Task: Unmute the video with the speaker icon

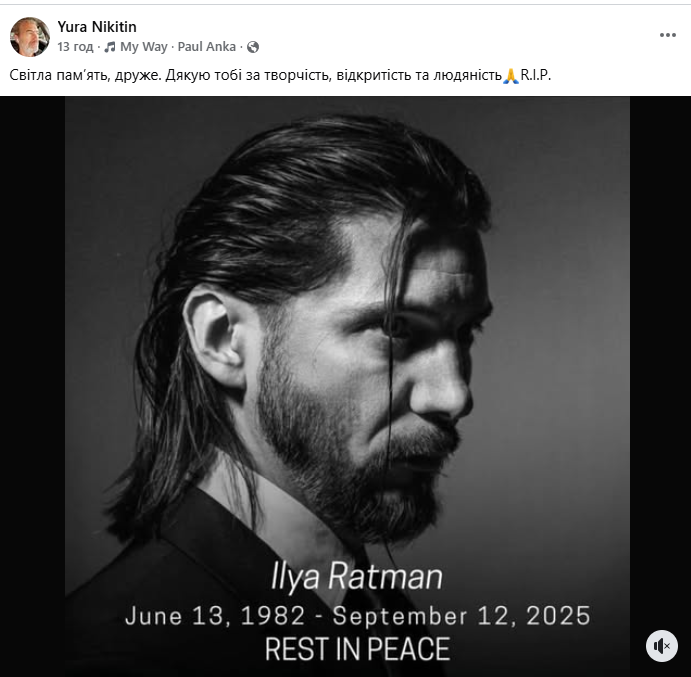Action: (x=661, y=646)
